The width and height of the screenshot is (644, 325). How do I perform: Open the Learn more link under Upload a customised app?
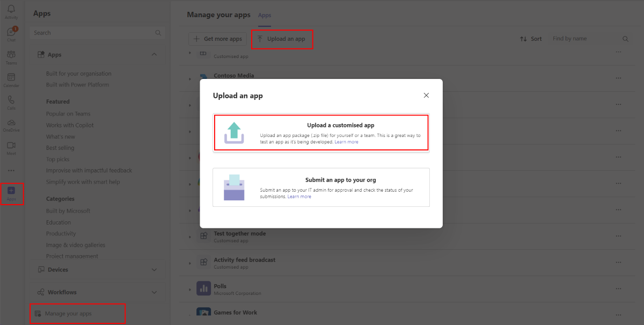347,141
